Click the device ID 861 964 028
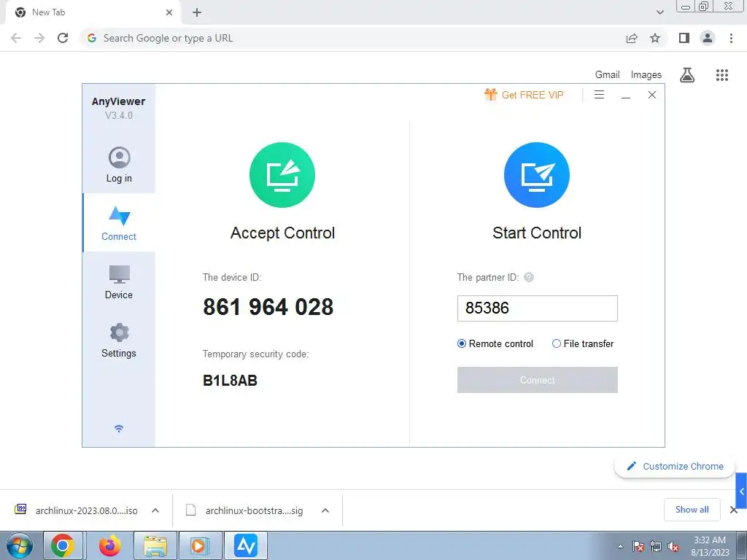The height and width of the screenshot is (560, 747). coord(268,307)
